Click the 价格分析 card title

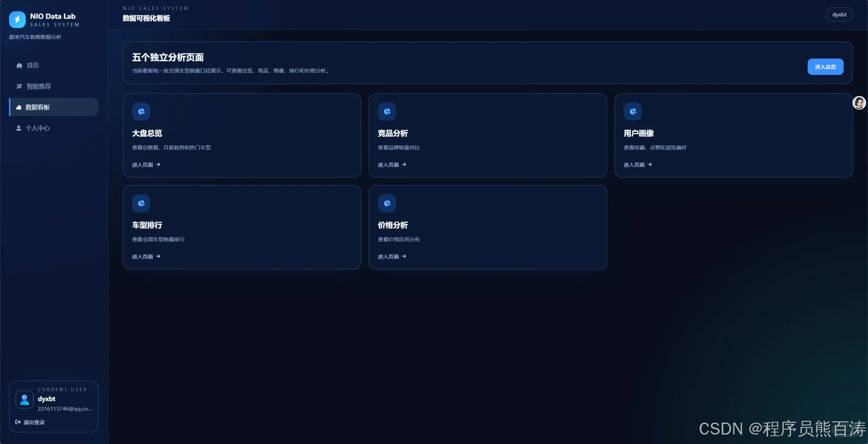point(393,225)
